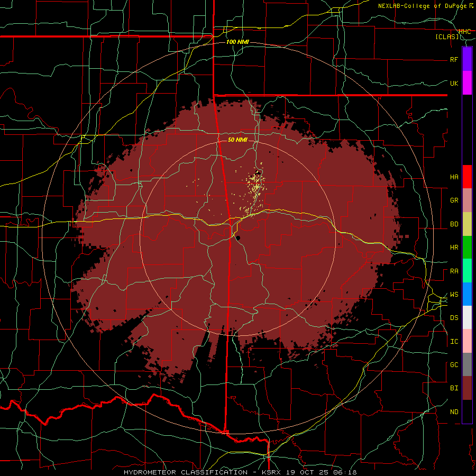Click the GC gray legend swatch

coord(467,364)
